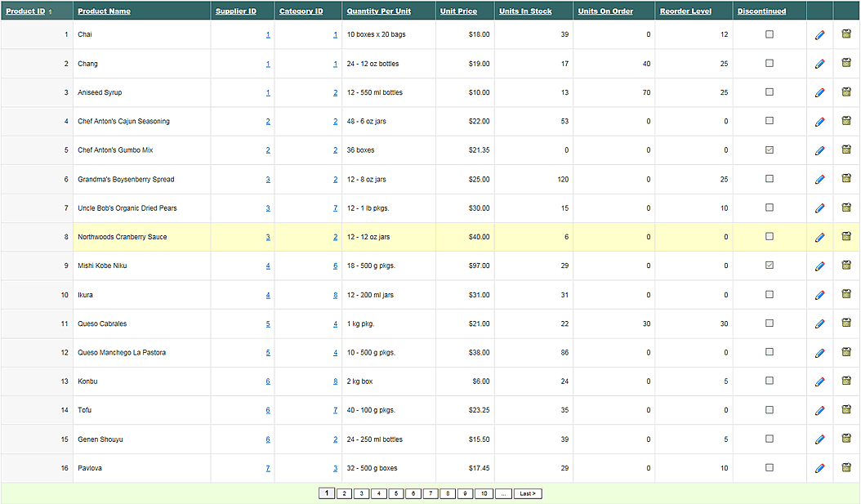Go to page 2 in pager
861x504 pixels.
[344, 493]
